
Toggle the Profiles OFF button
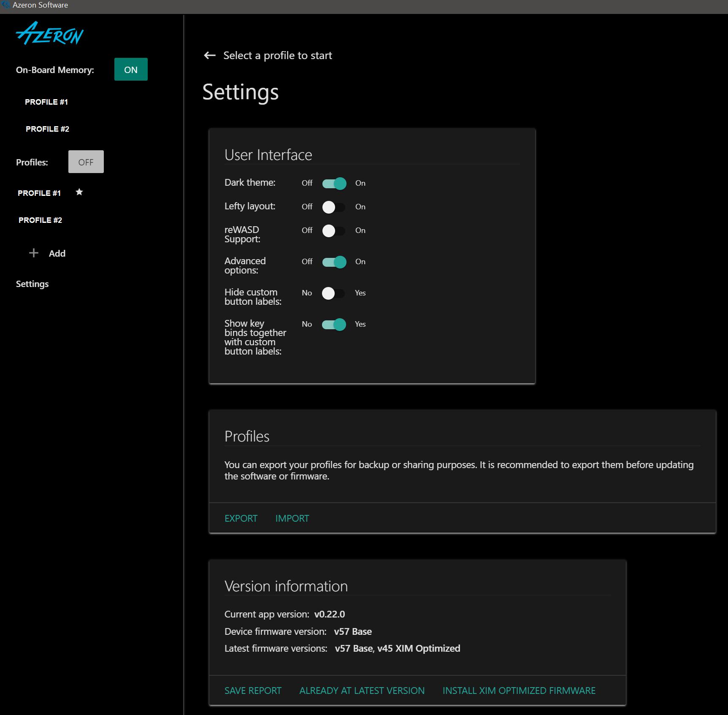pos(86,162)
